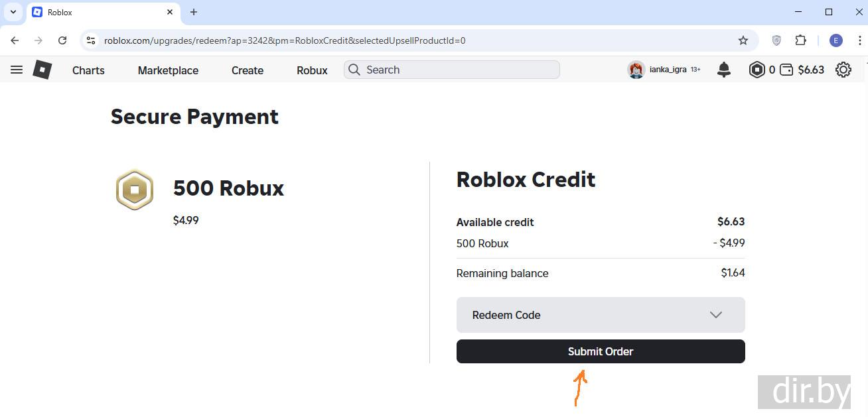Screen dimensions: 868x417
Task: Click the - $4.99 deduction amount
Action: pos(729,243)
